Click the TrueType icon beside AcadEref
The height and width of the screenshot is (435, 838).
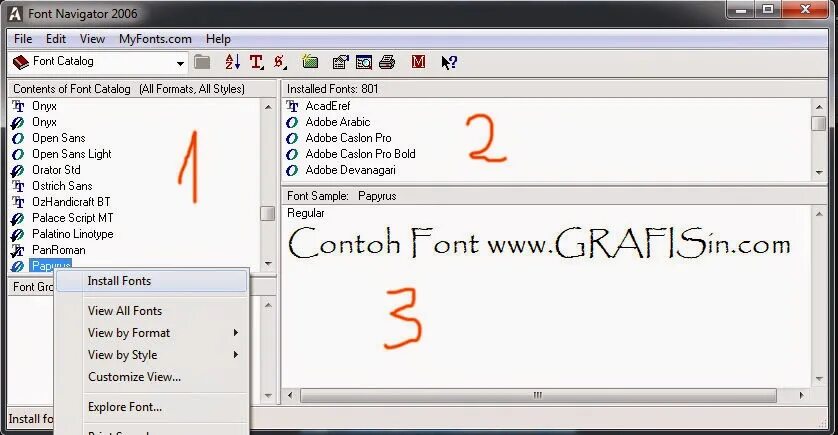[292, 106]
